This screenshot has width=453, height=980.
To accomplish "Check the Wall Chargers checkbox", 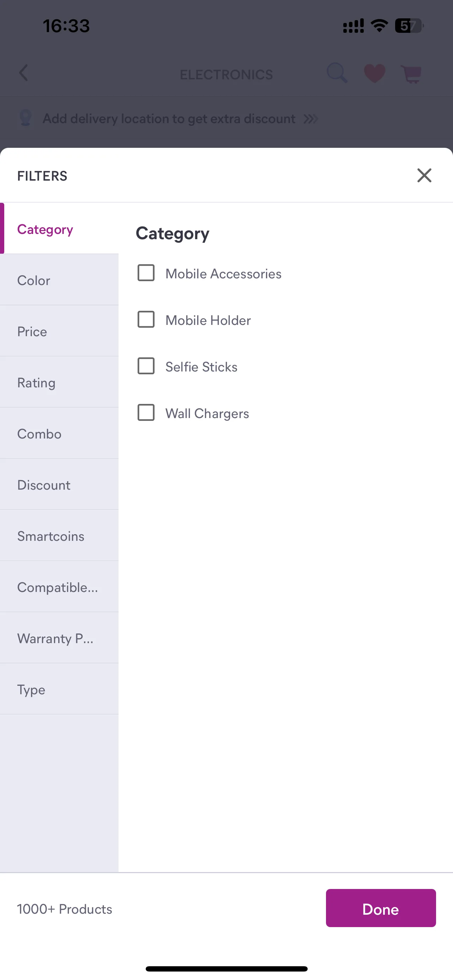I will (146, 413).
